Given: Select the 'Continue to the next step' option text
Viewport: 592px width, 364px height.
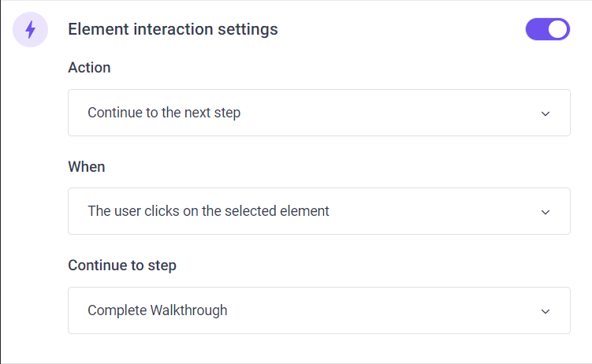Looking at the screenshot, I should pyautogui.click(x=164, y=113).
